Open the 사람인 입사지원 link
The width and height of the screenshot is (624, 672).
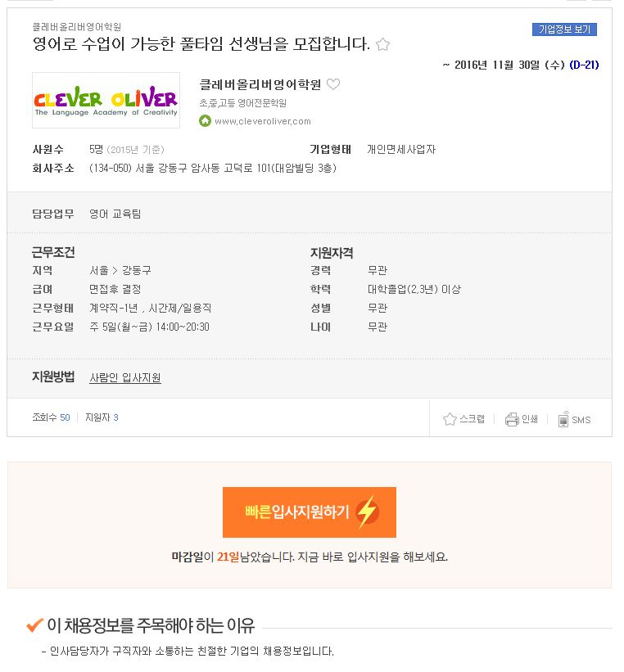tap(125, 377)
